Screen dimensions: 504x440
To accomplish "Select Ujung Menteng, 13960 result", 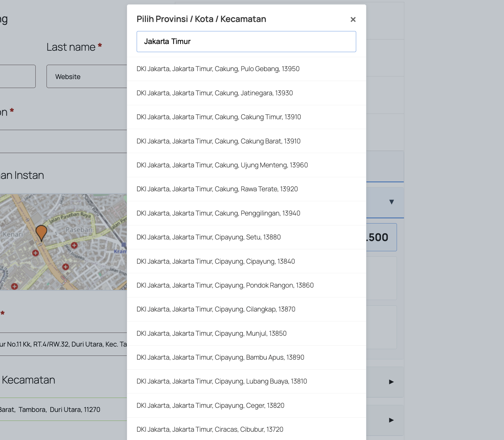I will point(222,165).
